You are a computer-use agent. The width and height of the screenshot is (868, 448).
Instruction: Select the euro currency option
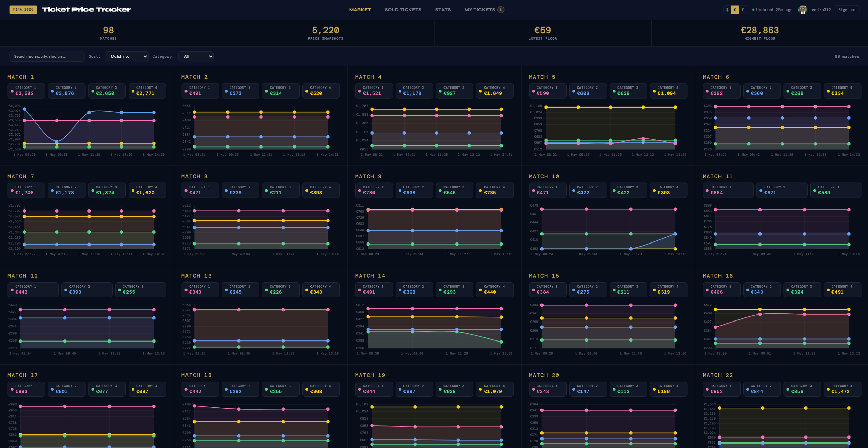pos(735,10)
